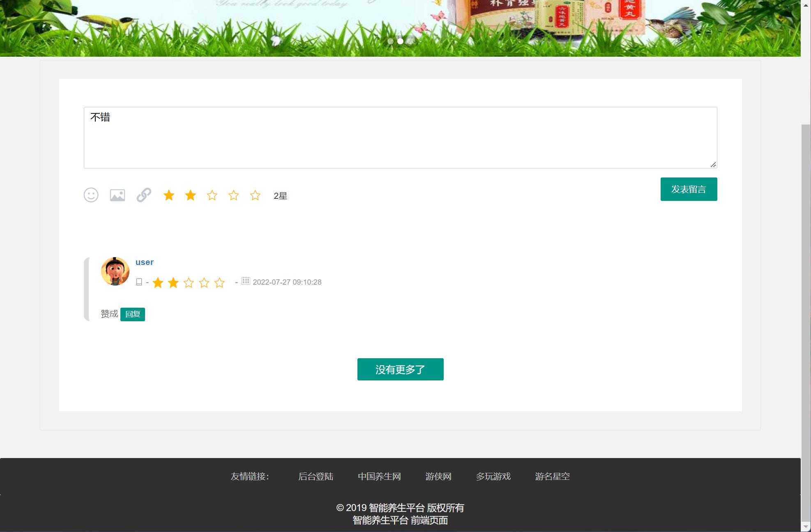Set rating to first star
The width and height of the screenshot is (811, 532).
[x=169, y=196]
